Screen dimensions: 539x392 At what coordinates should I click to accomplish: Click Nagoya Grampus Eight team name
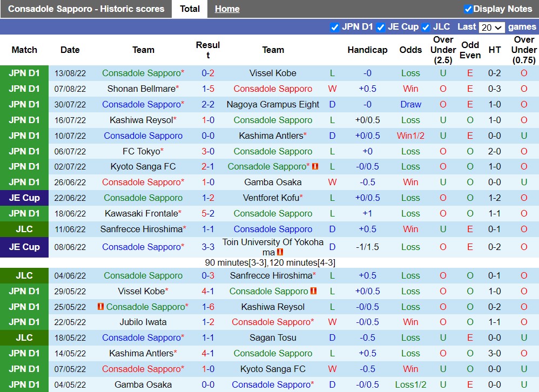[x=273, y=105]
